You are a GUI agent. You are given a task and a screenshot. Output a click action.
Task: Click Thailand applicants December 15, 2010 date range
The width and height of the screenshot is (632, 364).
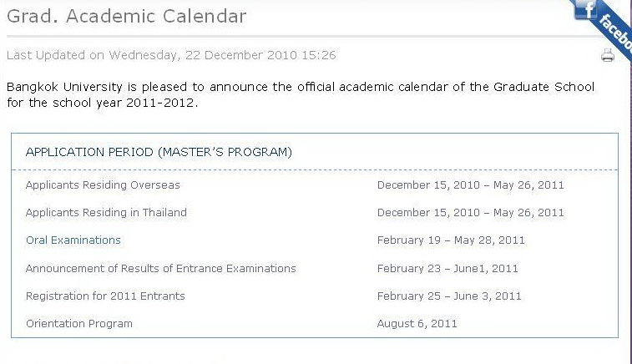471,212
